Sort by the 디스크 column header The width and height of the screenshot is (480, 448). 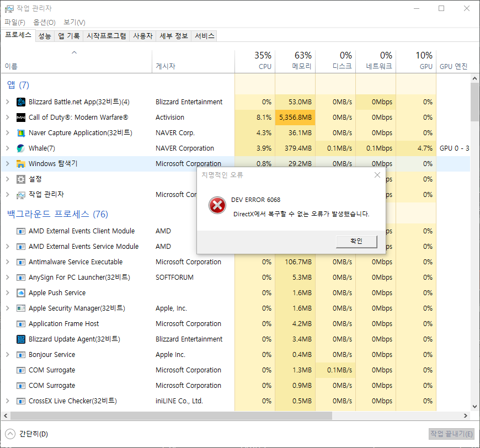point(335,61)
